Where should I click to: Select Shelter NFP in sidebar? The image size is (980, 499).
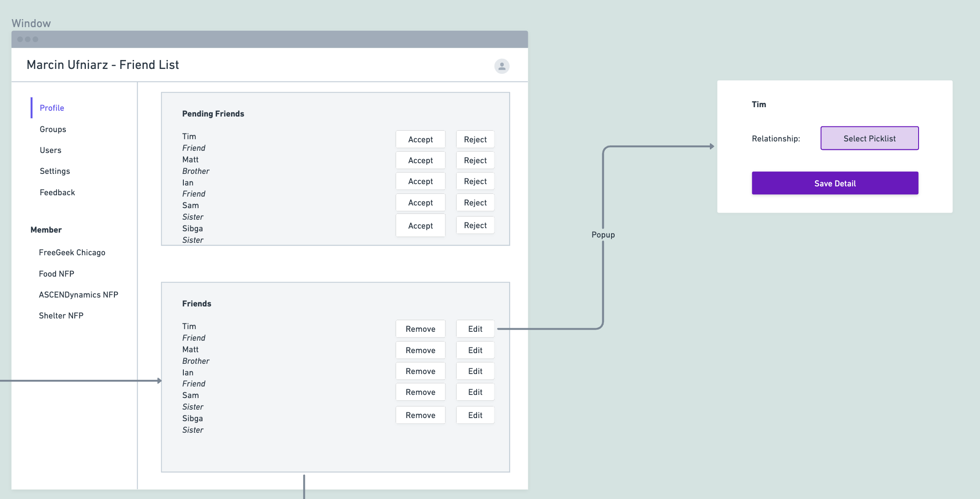61,315
